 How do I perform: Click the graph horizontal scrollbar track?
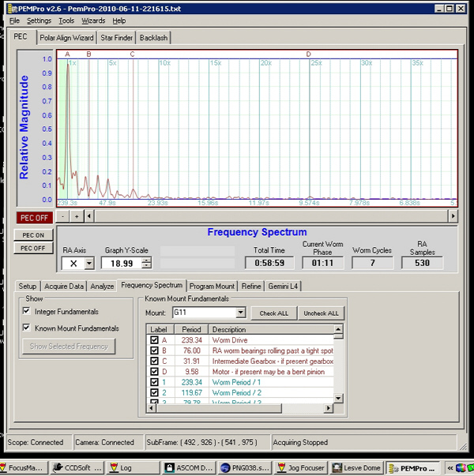[271, 216]
